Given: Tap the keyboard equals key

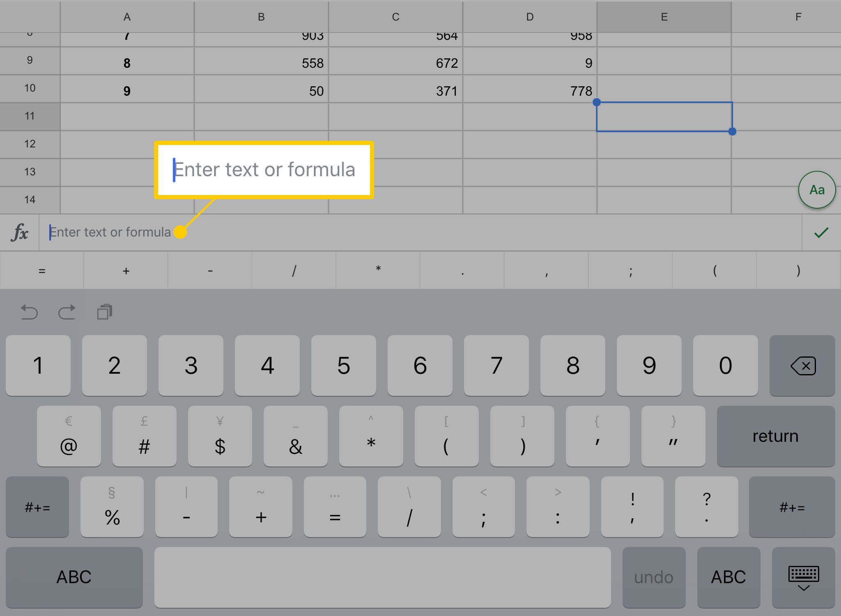Looking at the screenshot, I should [x=335, y=507].
